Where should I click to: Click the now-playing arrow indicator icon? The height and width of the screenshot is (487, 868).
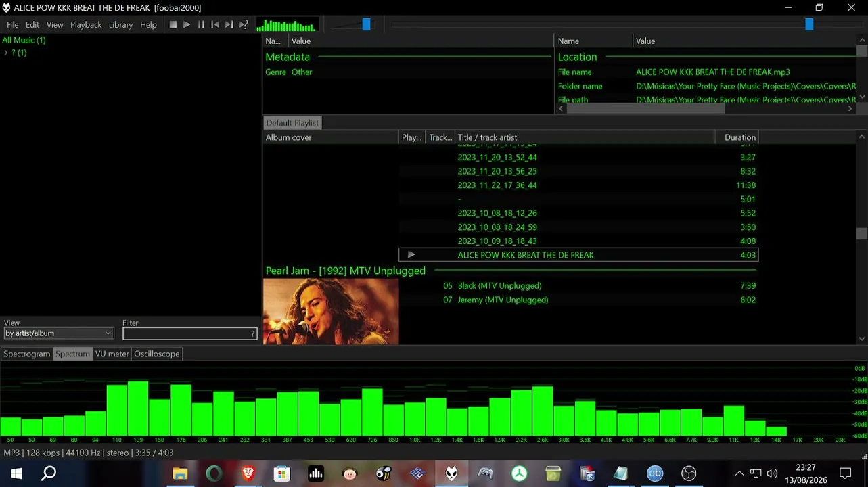[x=411, y=255]
